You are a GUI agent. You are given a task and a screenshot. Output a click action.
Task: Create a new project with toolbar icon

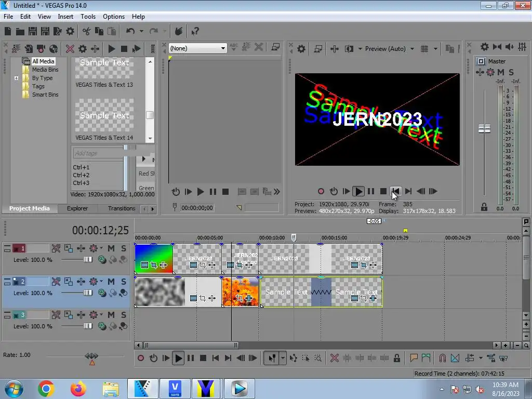click(x=7, y=31)
